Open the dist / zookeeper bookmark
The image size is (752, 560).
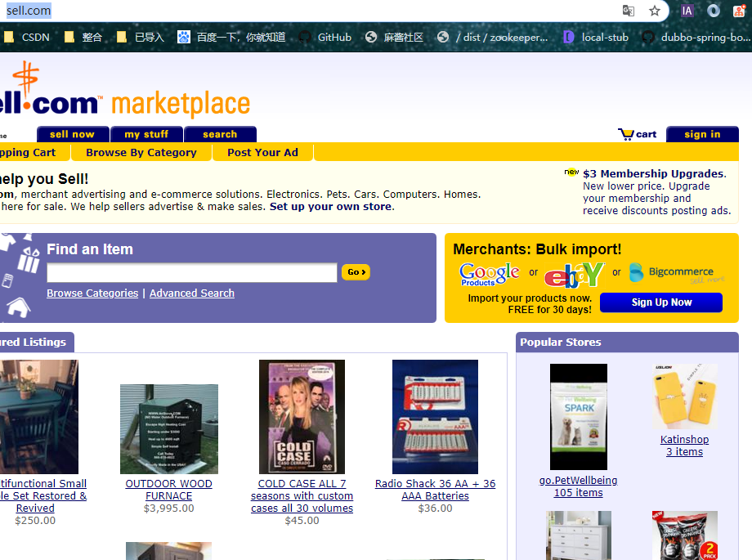click(x=492, y=37)
